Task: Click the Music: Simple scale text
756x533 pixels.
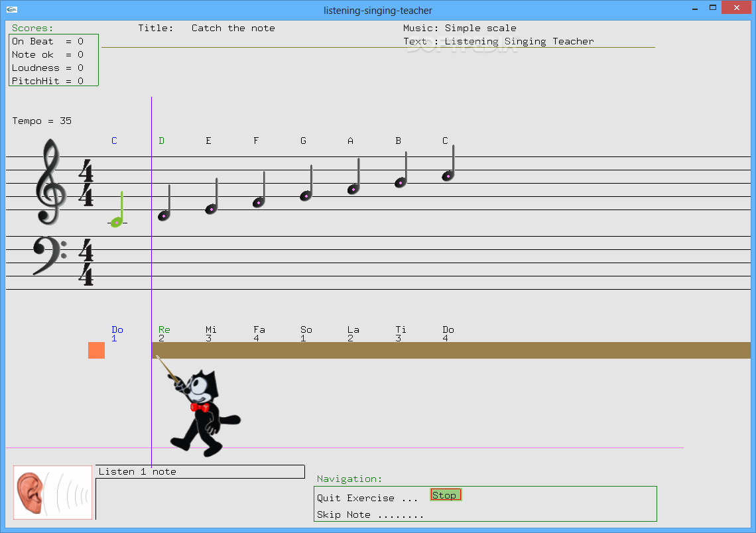Action: (460, 28)
